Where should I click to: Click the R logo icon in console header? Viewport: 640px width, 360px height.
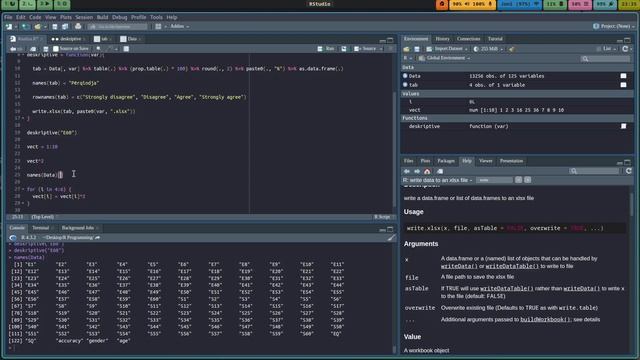[x=13, y=238]
